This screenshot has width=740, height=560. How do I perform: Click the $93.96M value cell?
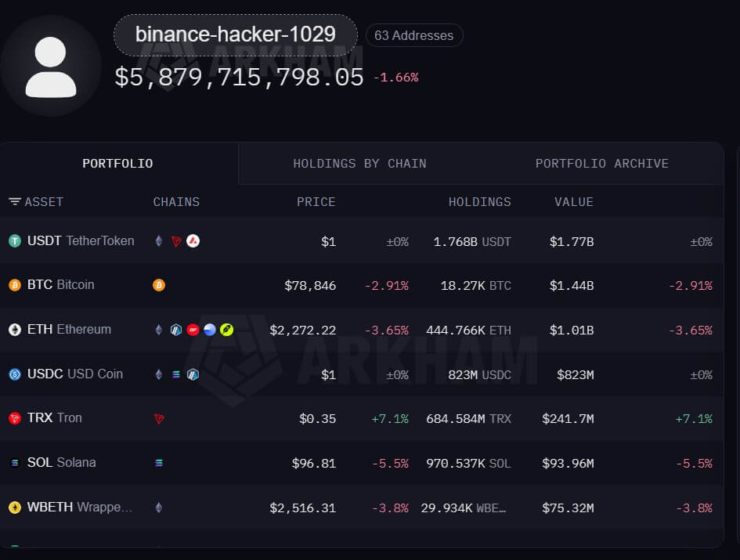coord(568,463)
